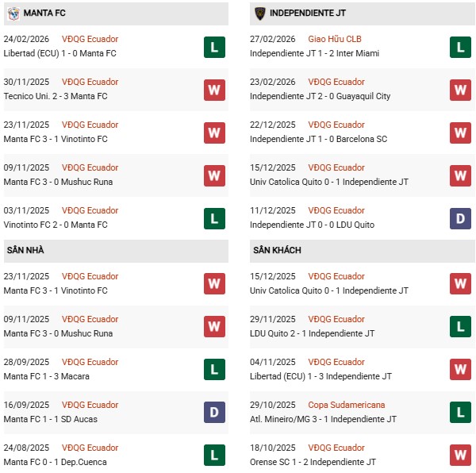Click W badge for Orense SC match

point(460,456)
